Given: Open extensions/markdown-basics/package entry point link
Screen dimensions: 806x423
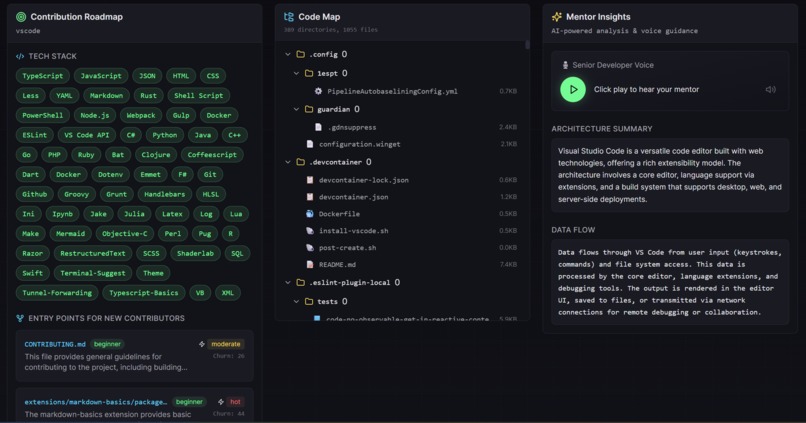Looking at the screenshot, I should (96, 402).
